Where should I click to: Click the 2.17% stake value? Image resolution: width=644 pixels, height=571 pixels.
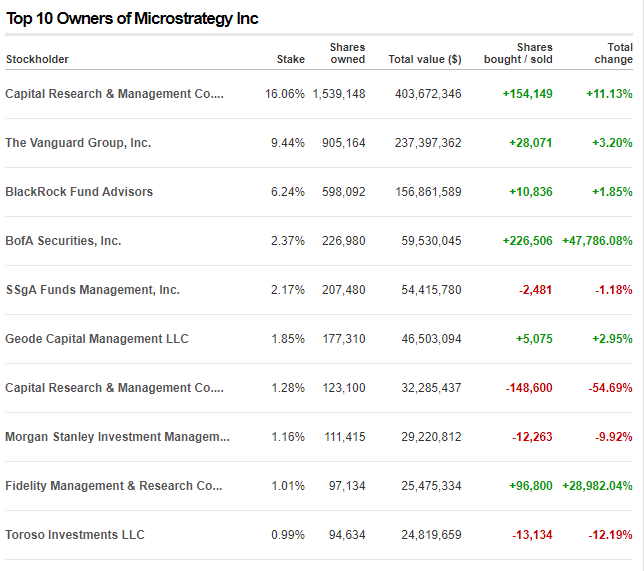click(288, 290)
